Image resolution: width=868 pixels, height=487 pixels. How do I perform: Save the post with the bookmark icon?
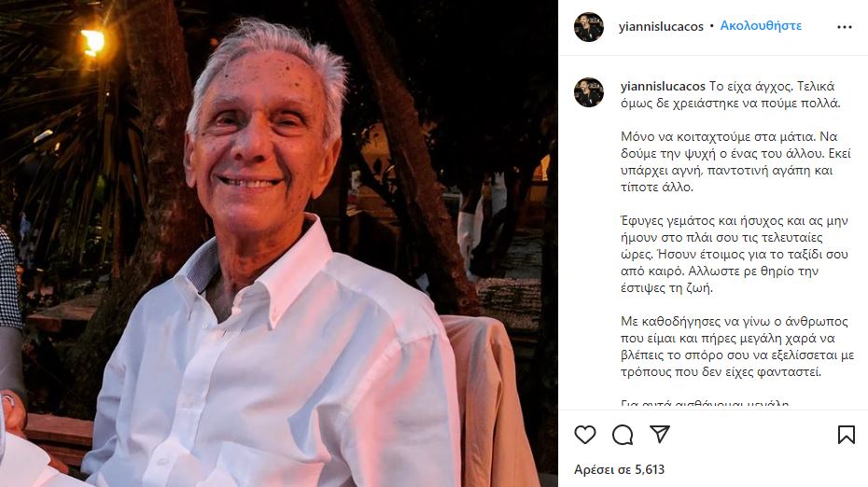846,435
